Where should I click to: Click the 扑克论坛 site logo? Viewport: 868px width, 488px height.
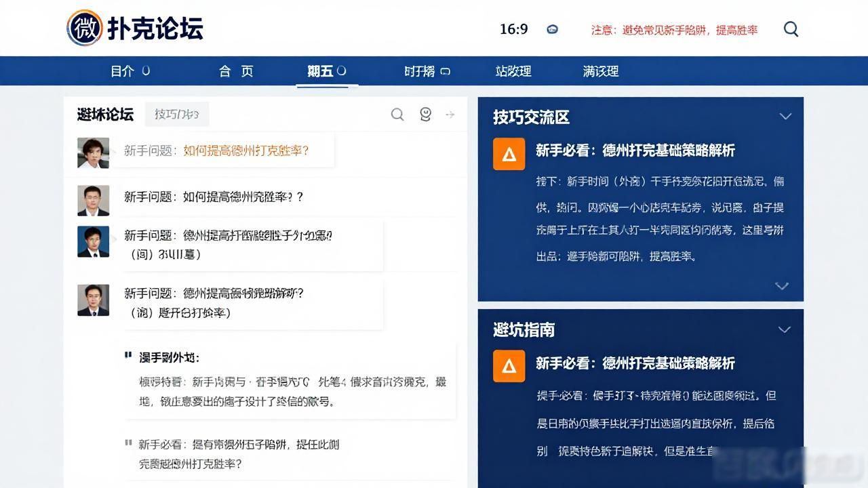click(x=136, y=28)
